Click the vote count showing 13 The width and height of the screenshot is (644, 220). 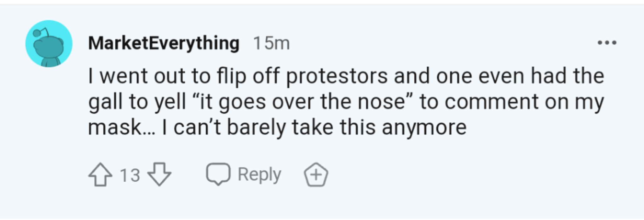click(130, 175)
